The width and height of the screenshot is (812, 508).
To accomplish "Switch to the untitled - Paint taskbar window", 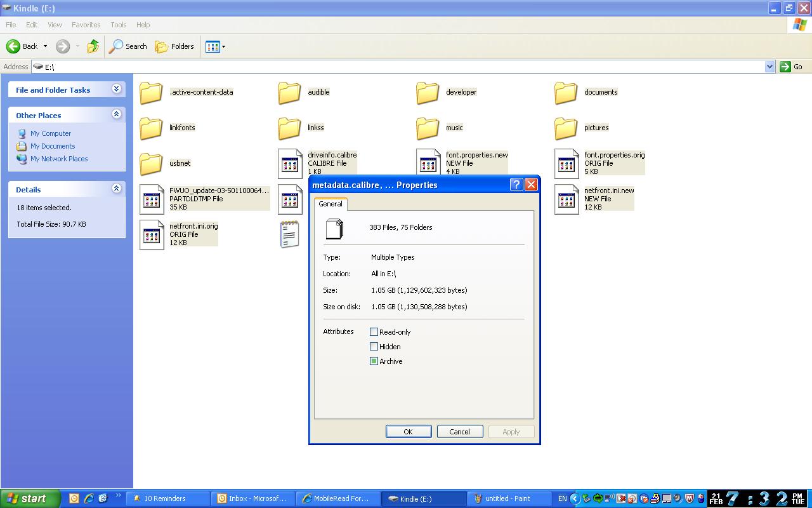I will point(509,498).
